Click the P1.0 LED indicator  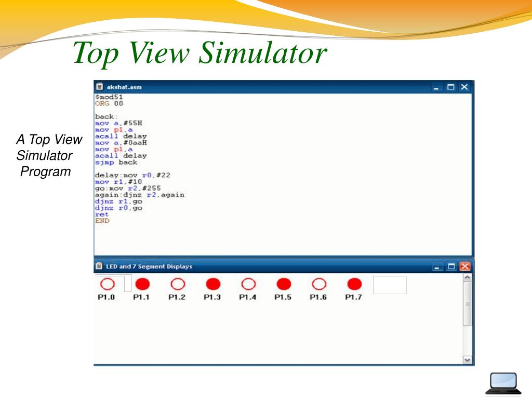coord(108,284)
